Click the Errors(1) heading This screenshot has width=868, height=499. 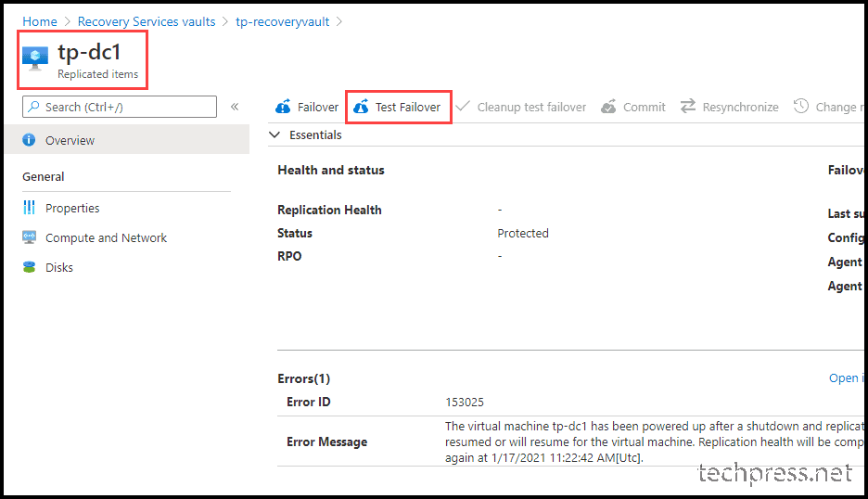tap(304, 378)
